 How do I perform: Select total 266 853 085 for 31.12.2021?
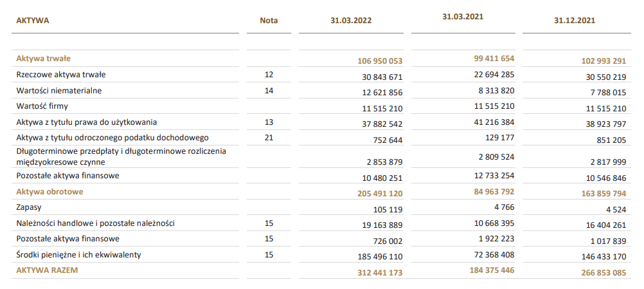point(604,272)
